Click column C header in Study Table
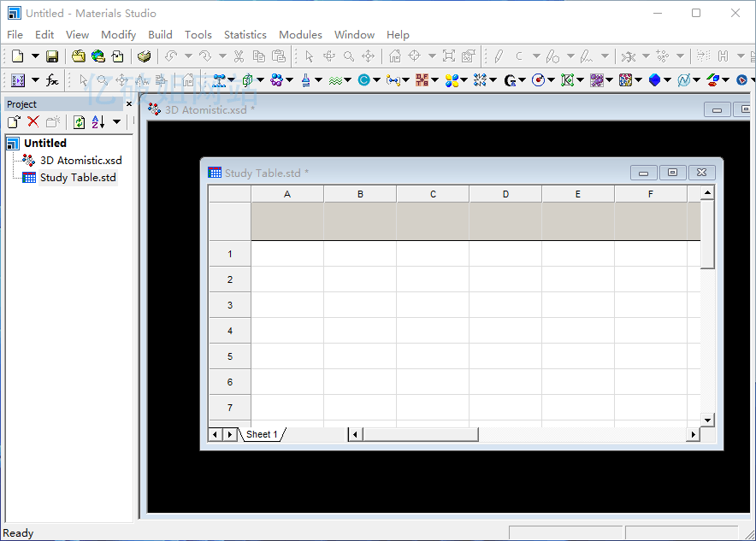 coord(433,194)
